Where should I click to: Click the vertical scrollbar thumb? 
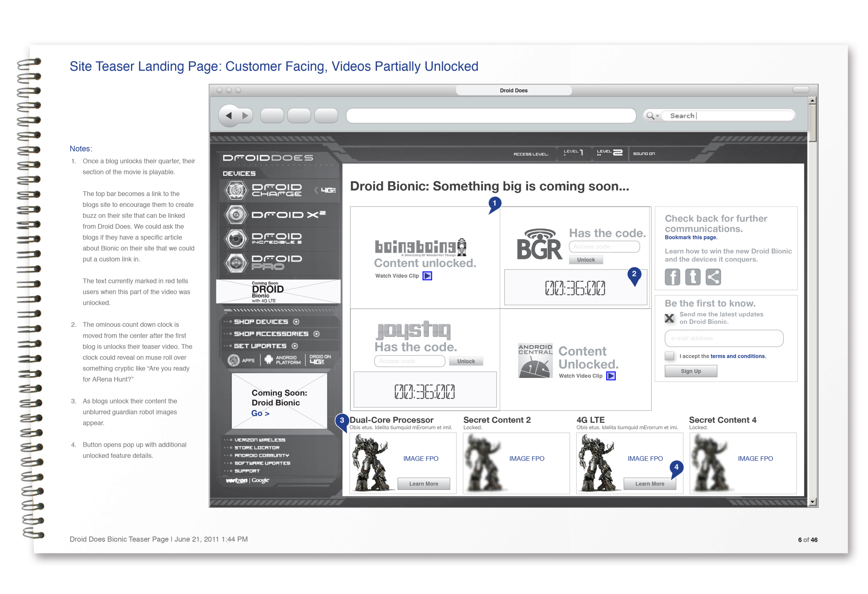(812, 123)
